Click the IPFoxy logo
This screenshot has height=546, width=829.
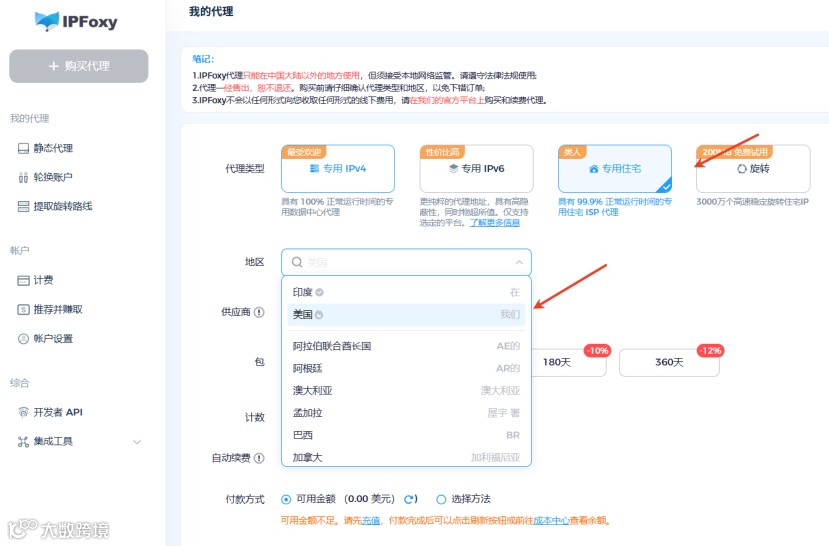pyautogui.click(x=76, y=22)
